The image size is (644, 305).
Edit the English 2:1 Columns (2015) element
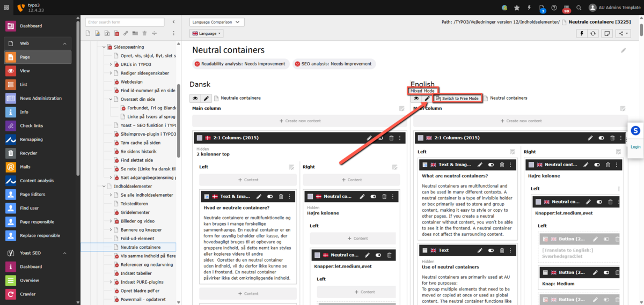tap(590, 138)
